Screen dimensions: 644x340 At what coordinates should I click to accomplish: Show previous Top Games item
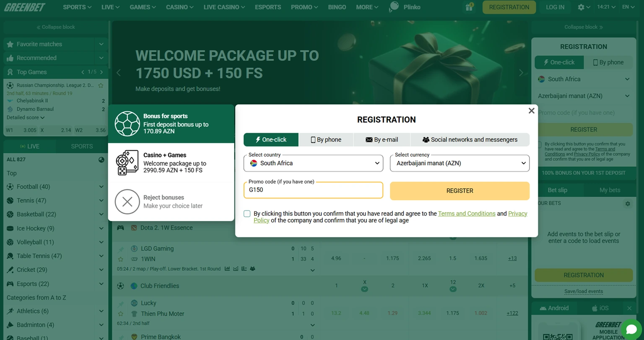pos(83,72)
